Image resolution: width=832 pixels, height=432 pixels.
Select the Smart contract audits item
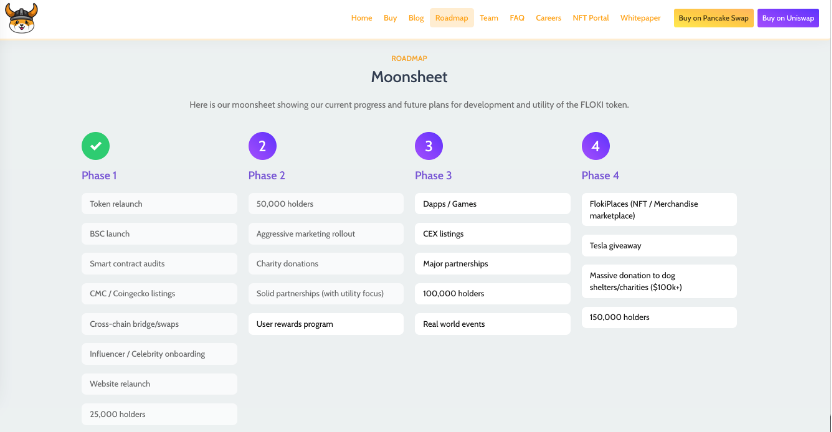(159, 264)
